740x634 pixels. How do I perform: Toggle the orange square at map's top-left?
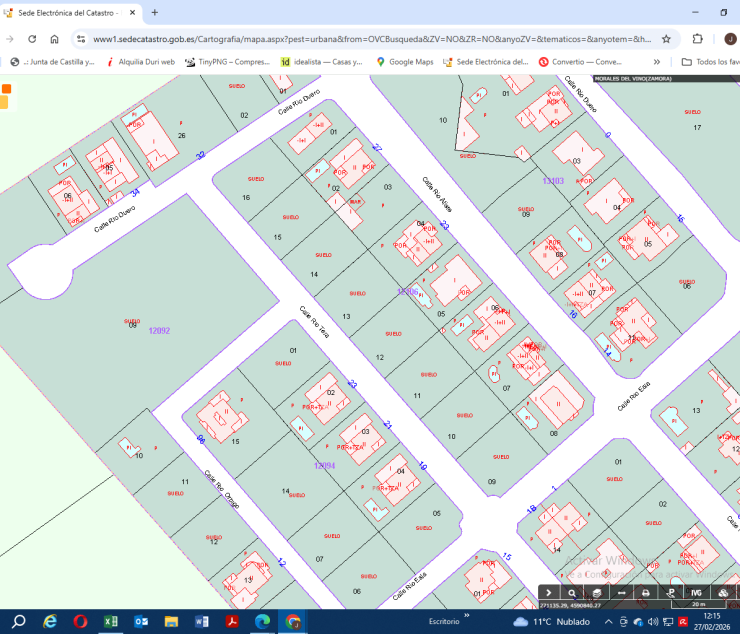click(6, 89)
